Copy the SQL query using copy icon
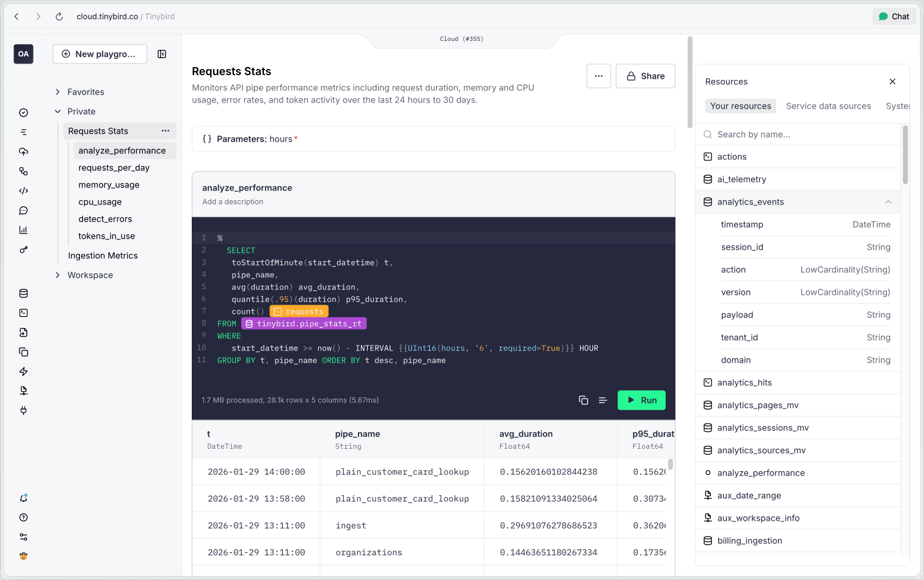 tap(583, 400)
